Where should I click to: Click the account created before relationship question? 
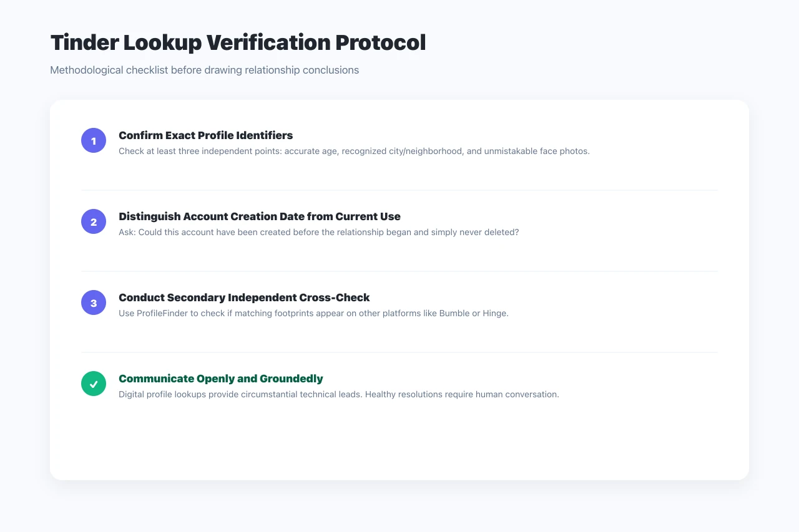318,232
